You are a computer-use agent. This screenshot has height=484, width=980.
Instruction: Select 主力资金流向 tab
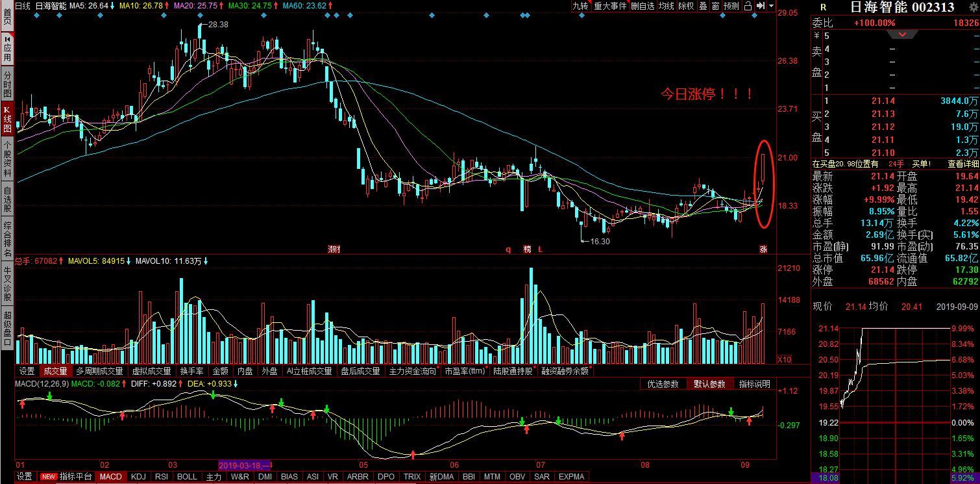(x=413, y=371)
